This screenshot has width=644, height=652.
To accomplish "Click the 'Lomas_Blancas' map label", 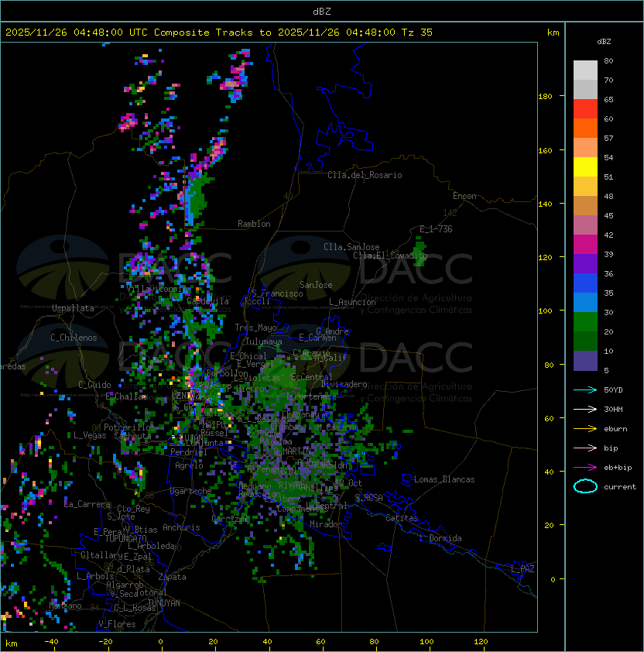I will 444,479.
